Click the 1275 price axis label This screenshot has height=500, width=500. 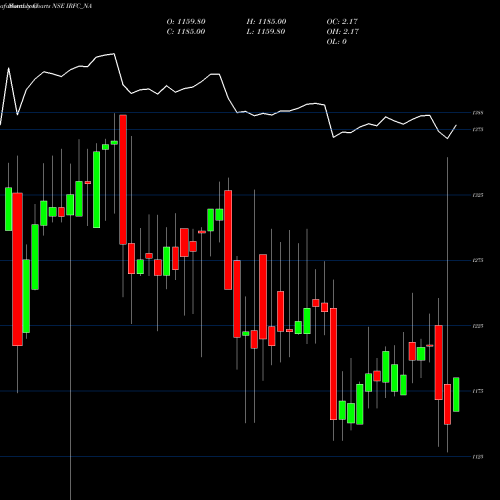click(x=478, y=260)
